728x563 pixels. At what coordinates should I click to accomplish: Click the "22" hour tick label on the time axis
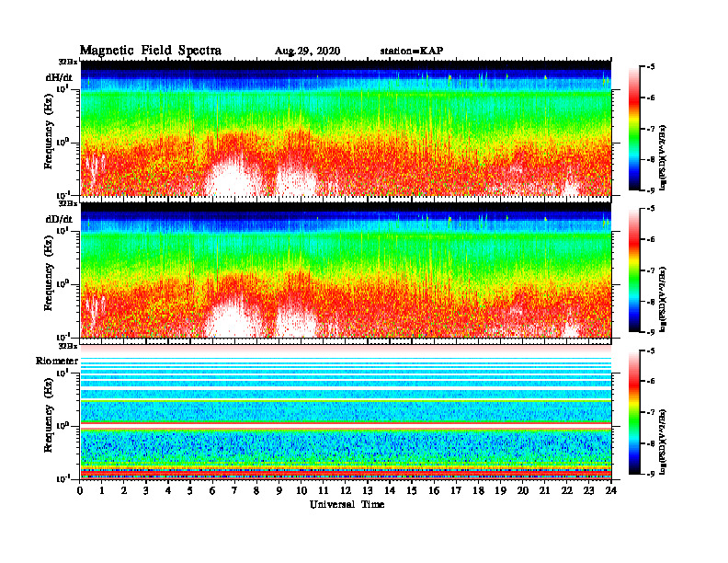pos(566,490)
